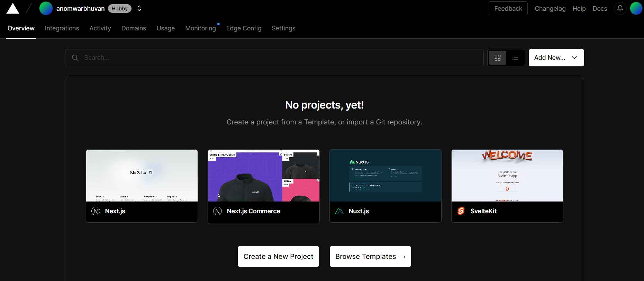Go to the Settings tab
Viewport: 644px width, 281px height.
pos(284,28)
